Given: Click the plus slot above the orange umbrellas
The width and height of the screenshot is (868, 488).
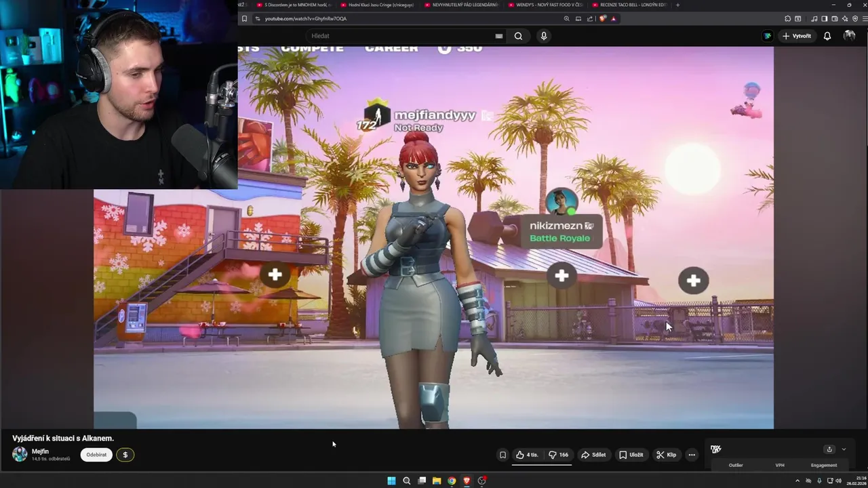Looking at the screenshot, I should coord(275,274).
